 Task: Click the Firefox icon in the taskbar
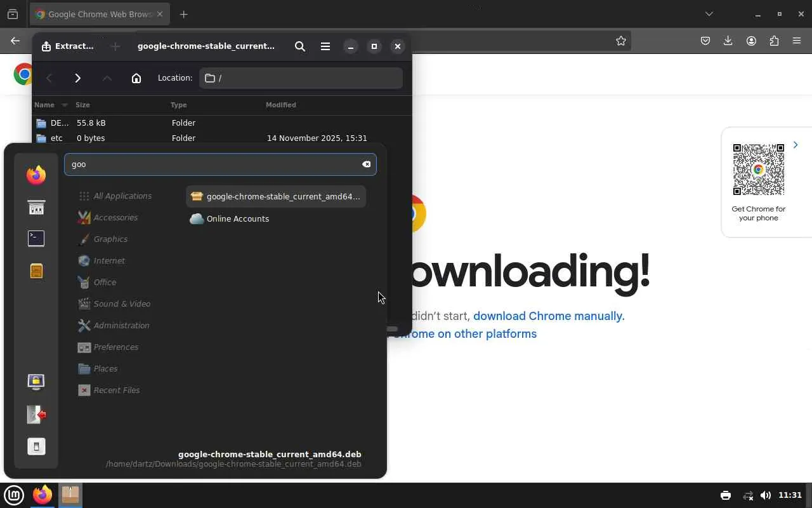(x=43, y=495)
